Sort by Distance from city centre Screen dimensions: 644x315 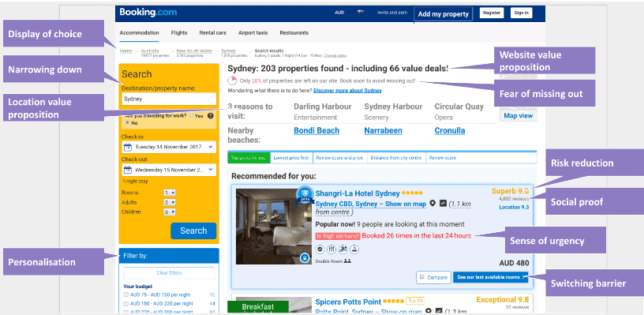pyautogui.click(x=396, y=158)
